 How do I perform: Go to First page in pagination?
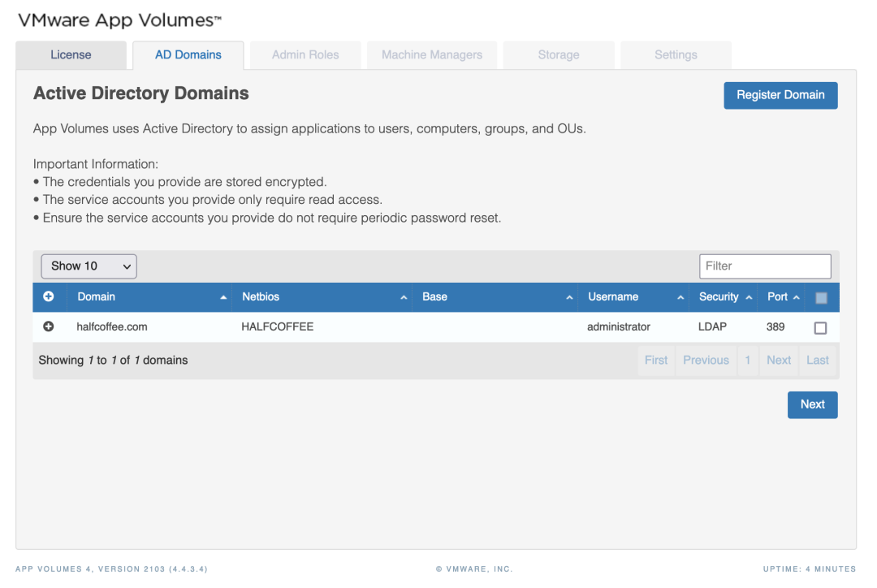click(656, 361)
